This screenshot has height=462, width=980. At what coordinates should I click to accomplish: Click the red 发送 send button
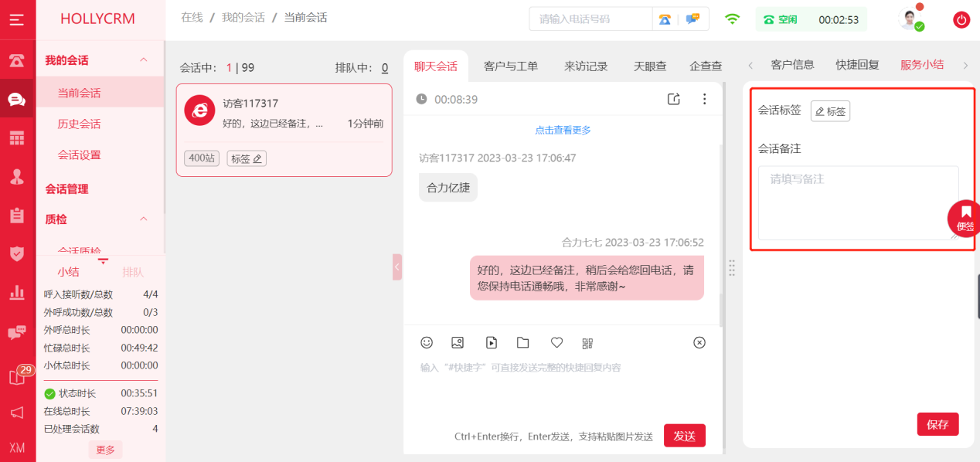[684, 436]
